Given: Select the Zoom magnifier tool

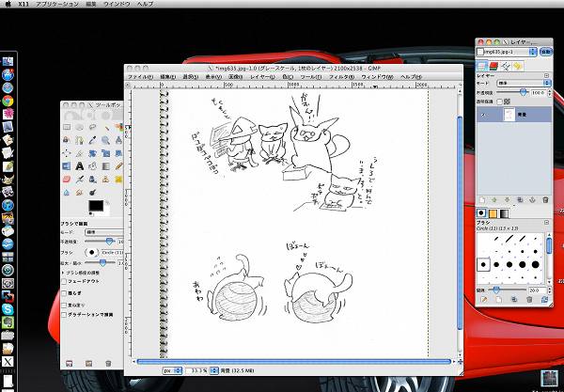Looking at the screenshot, I should pos(105,140).
